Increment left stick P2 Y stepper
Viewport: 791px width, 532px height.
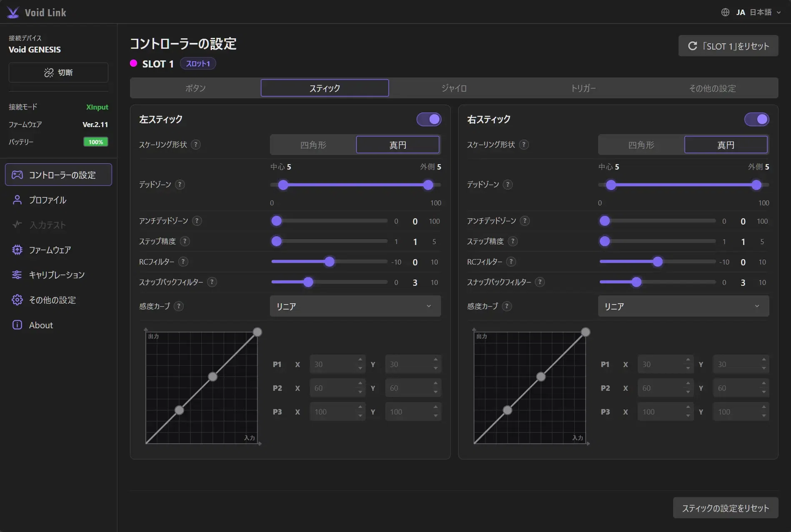pyautogui.click(x=436, y=384)
